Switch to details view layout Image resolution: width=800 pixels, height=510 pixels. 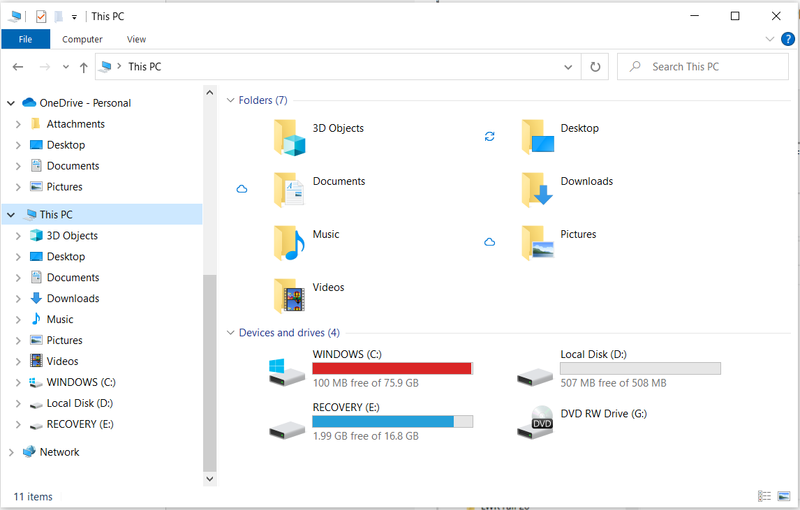tap(764, 496)
